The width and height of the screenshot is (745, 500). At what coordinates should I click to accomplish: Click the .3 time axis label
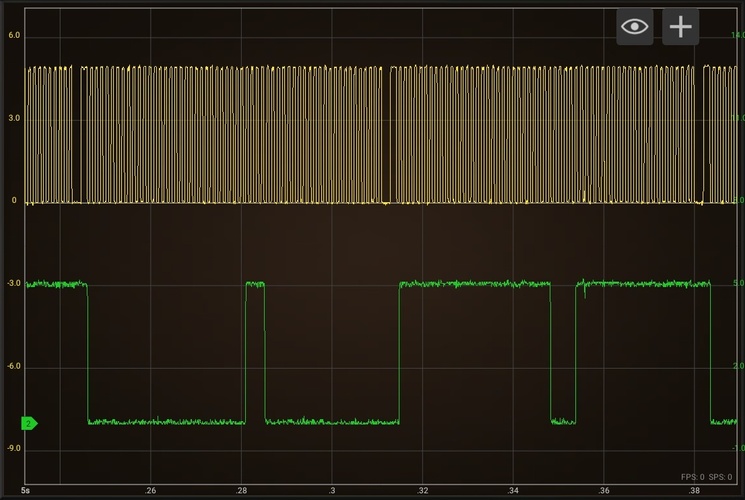[332, 490]
